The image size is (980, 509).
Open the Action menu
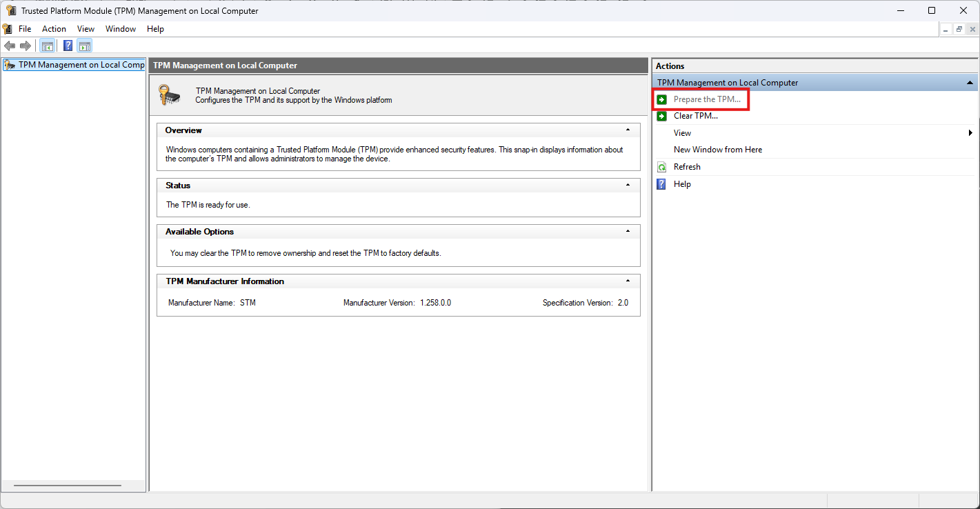(x=54, y=29)
